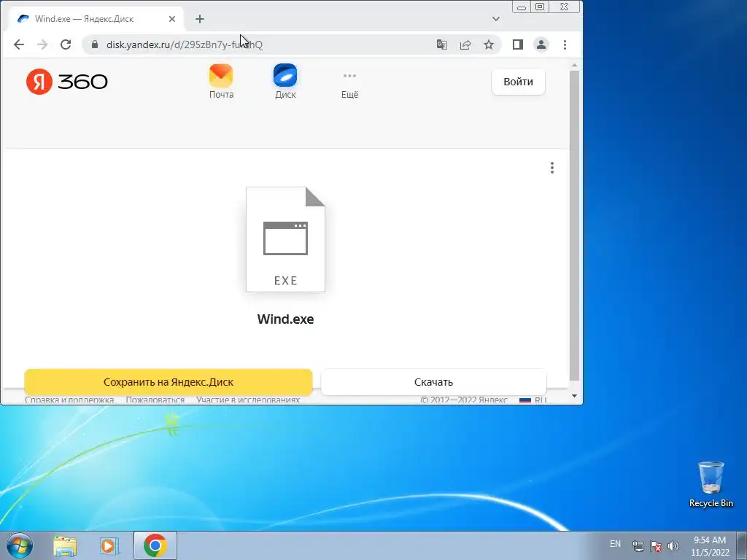Image resolution: width=747 pixels, height=560 pixels.
Task: Click the Войти login button
Action: coord(518,82)
